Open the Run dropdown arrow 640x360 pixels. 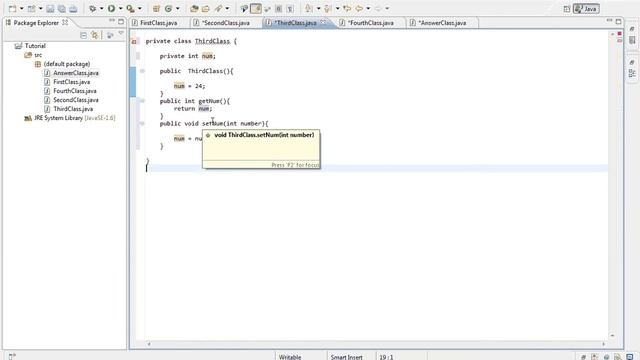pos(120,9)
